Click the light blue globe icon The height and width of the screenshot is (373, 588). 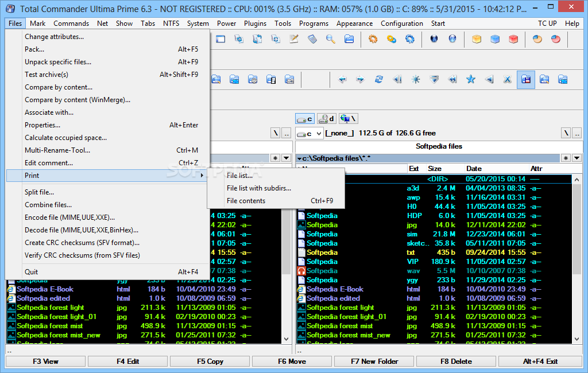(452, 39)
